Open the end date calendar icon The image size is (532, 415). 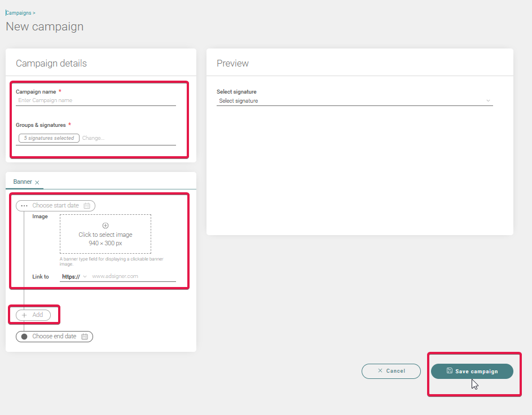tap(85, 336)
